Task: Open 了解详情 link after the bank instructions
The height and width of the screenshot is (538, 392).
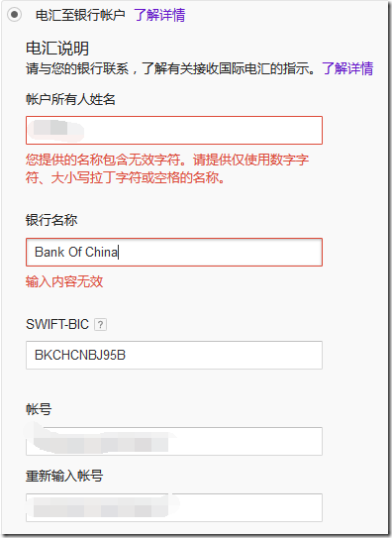Action: tap(347, 68)
